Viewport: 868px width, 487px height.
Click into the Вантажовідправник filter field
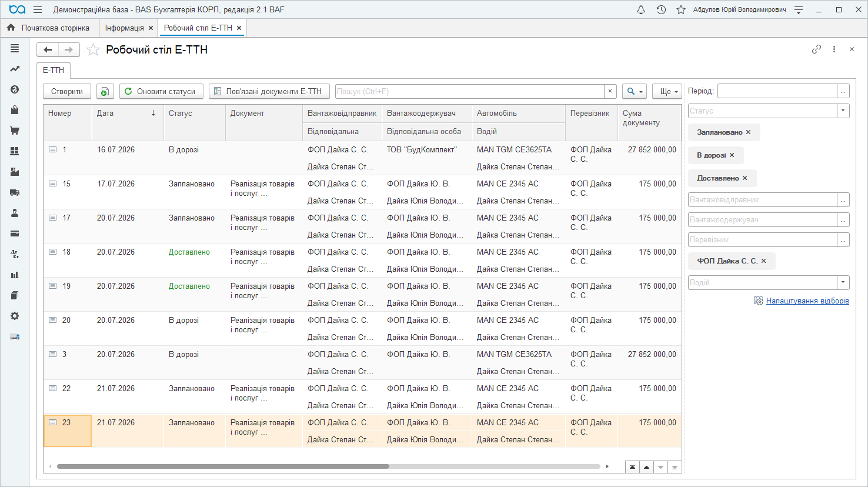(x=763, y=200)
